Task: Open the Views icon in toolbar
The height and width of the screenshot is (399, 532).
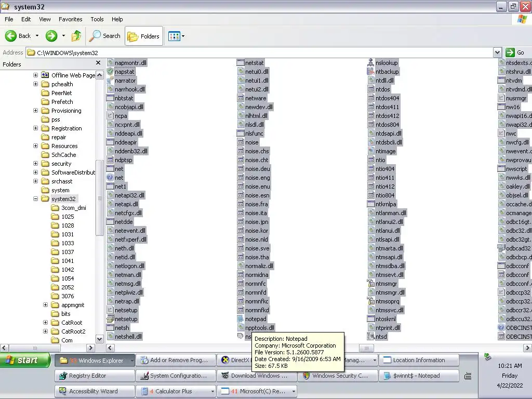Action: point(175,36)
